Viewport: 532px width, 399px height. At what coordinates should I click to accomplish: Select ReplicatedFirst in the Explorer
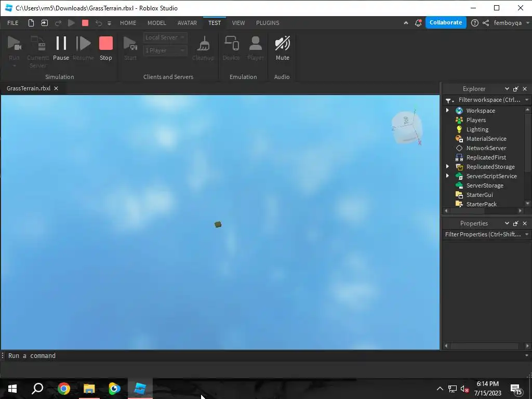click(x=486, y=157)
